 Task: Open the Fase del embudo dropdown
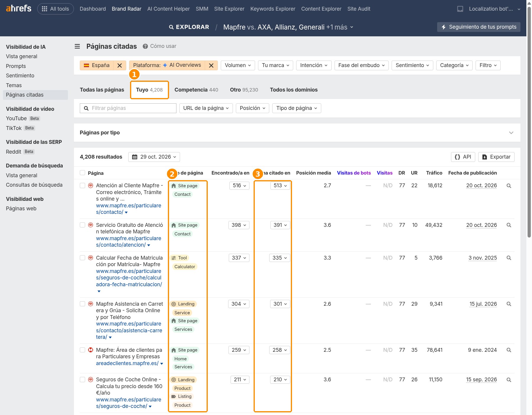click(361, 65)
